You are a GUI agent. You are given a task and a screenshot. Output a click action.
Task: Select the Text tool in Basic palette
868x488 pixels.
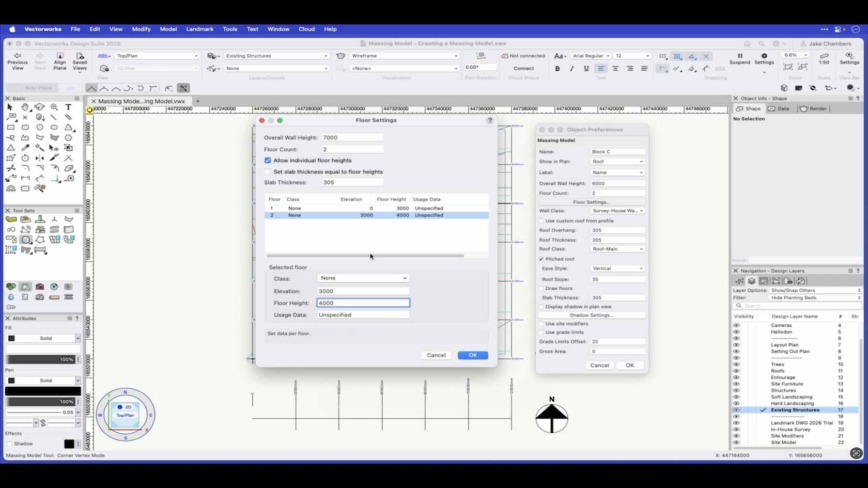68,107
